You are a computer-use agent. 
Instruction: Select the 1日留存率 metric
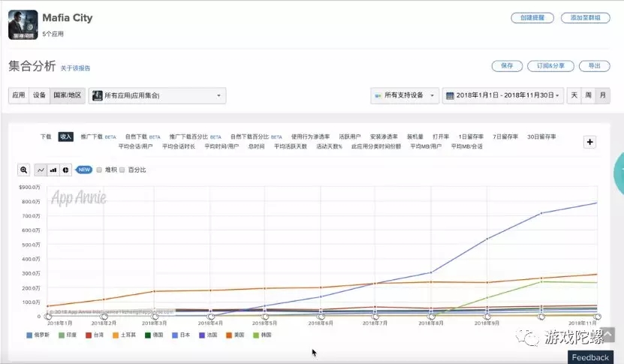pyautogui.click(x=471, y=137)
